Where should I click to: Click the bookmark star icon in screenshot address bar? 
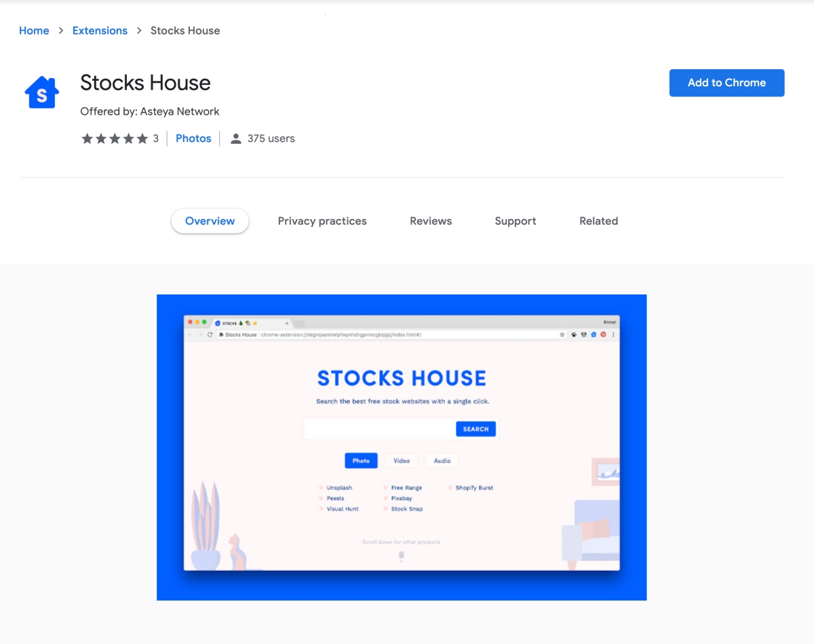pyautogui.click(x=562, y=335)
